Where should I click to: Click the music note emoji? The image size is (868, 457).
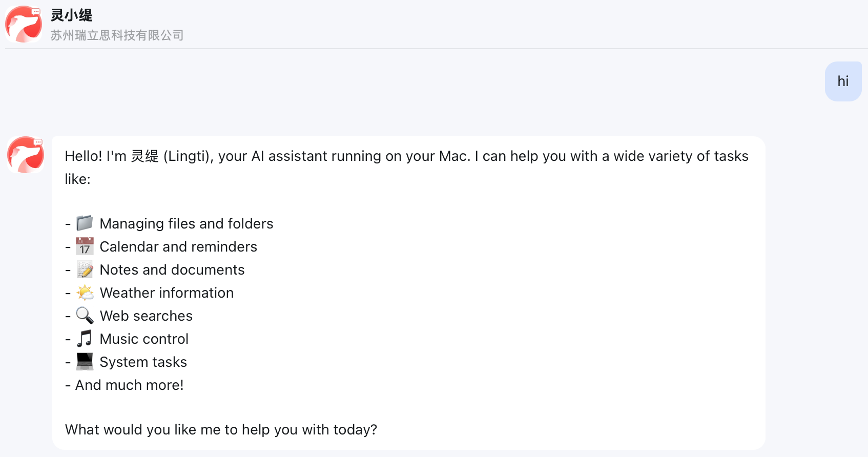click(85, 339)
